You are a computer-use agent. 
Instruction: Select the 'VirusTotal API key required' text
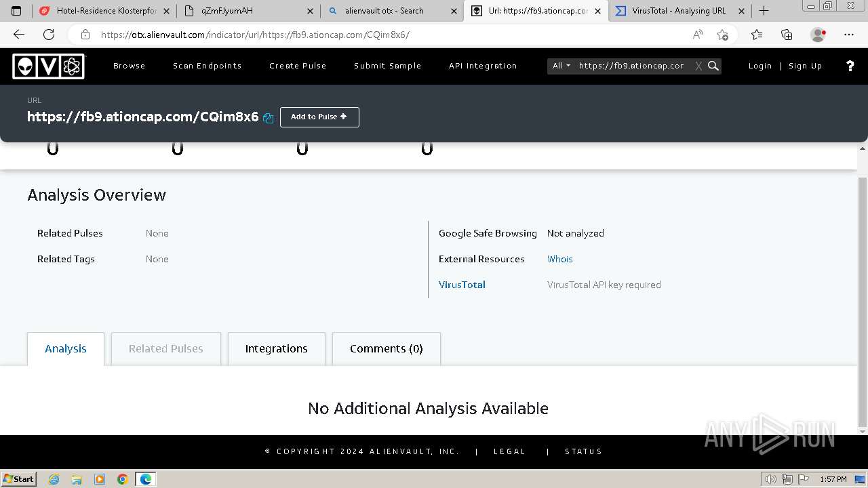pos(604,285)
